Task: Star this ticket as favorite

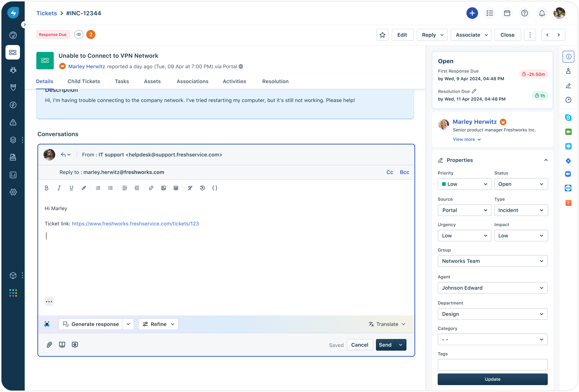Action: (x=382, y=35)
